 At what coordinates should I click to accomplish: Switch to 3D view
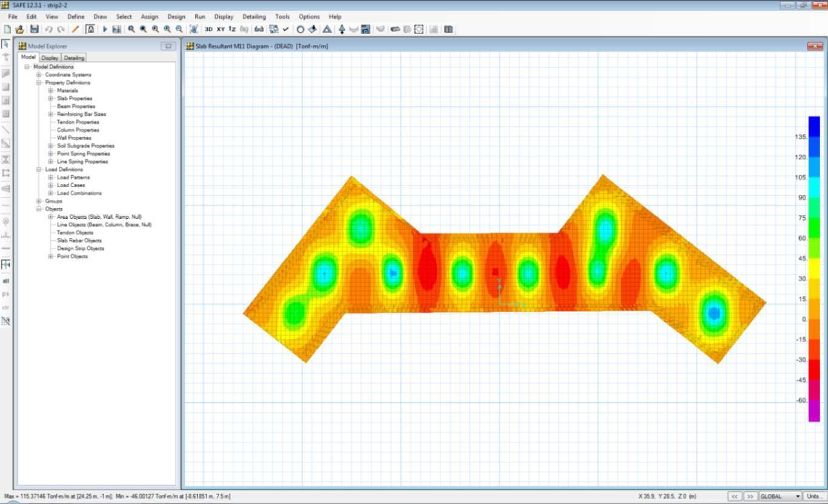tap(208, 29)
